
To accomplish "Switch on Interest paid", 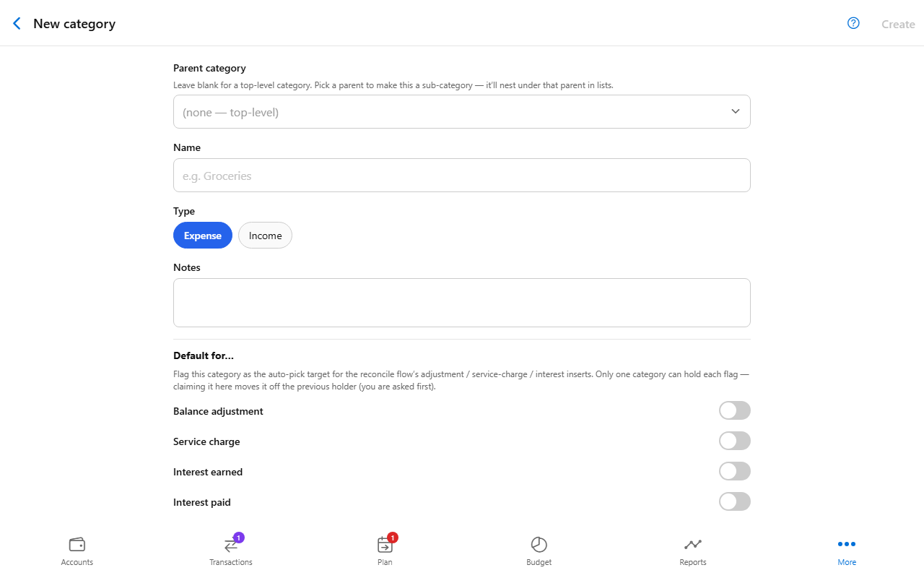I will [x=735, y=501].
